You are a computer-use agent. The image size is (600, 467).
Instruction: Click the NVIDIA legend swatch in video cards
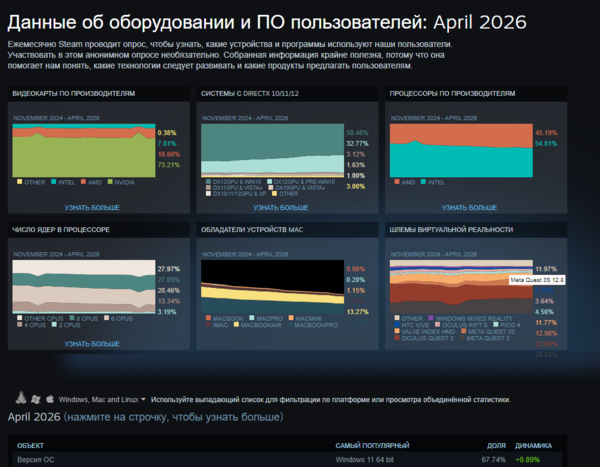coord(110,181)
